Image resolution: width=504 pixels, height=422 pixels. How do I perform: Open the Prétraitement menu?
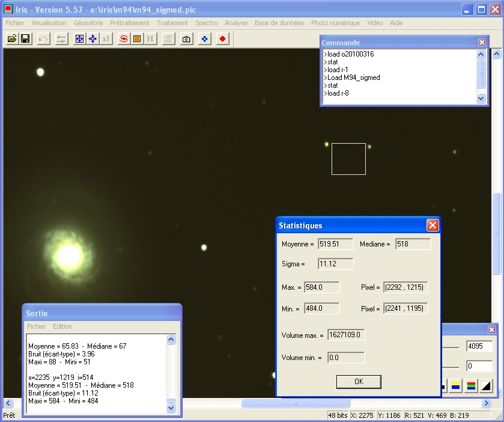[x=130, y=23]
